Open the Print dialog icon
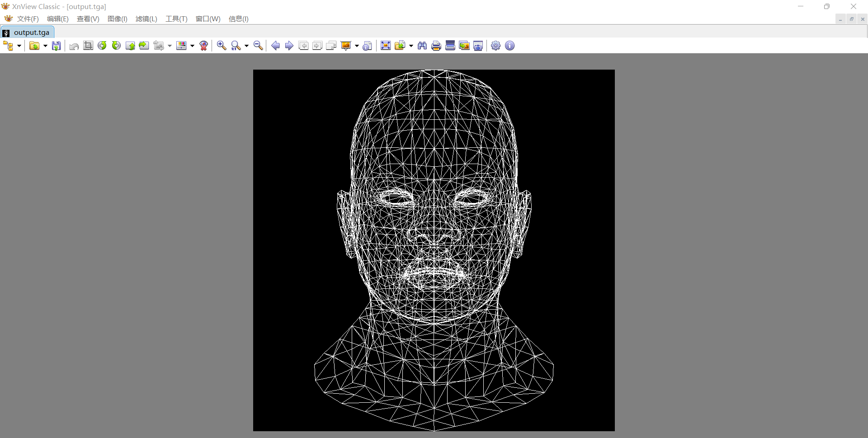 [x=436, y=45]
